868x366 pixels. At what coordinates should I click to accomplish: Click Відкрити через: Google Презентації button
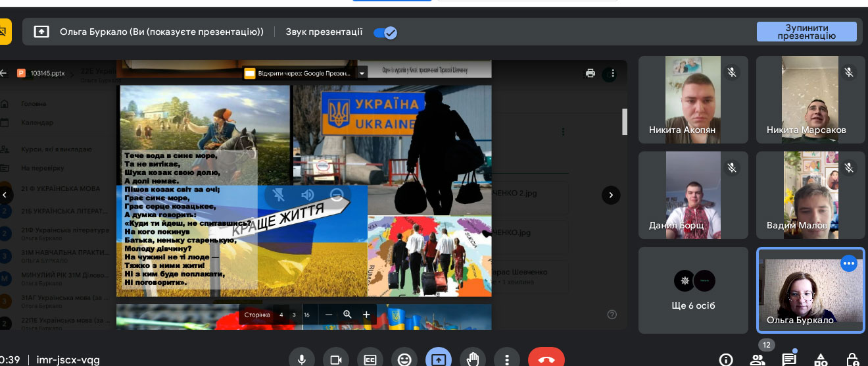click(299, 73)
